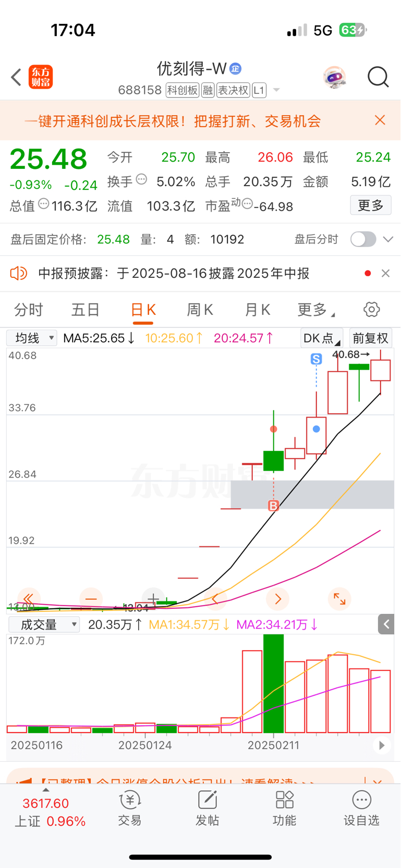Tap the orange 10:25.60 MA value

tap(174, 338)
